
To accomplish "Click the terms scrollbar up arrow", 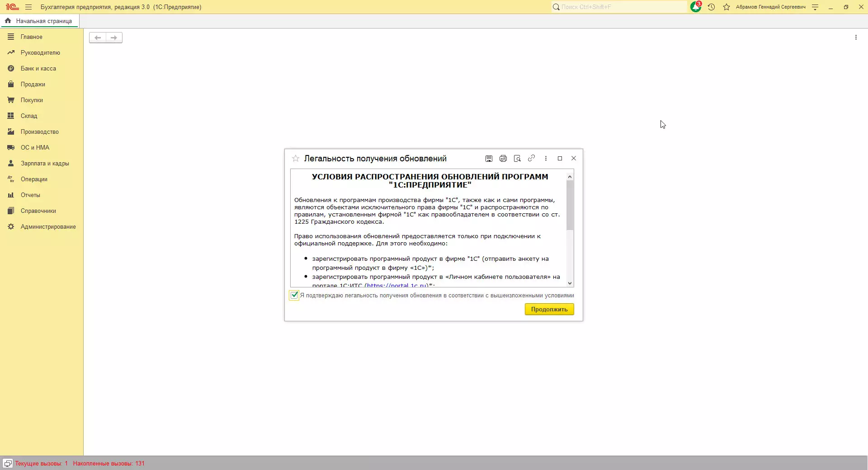I will tap(570, 177).
